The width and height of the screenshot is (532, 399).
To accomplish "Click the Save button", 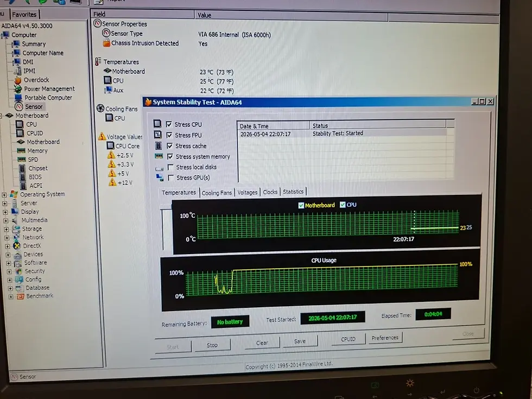I will [x=300, y=341].
